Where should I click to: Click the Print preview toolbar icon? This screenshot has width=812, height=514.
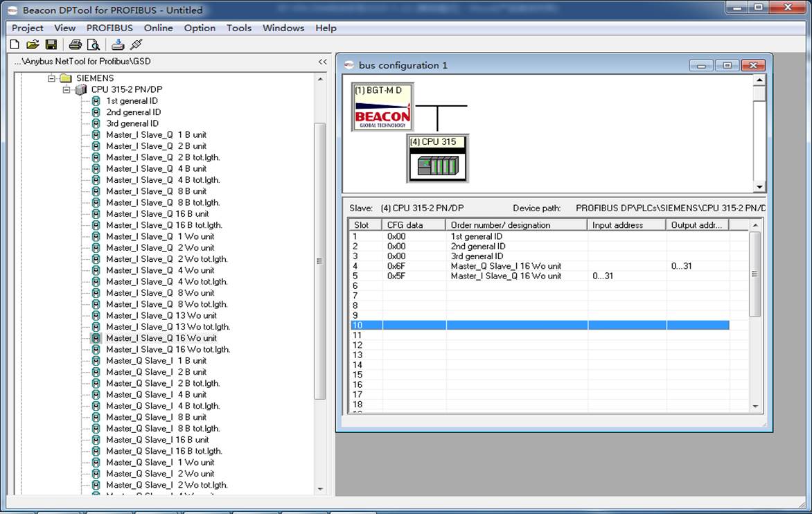tap(94, 44)
